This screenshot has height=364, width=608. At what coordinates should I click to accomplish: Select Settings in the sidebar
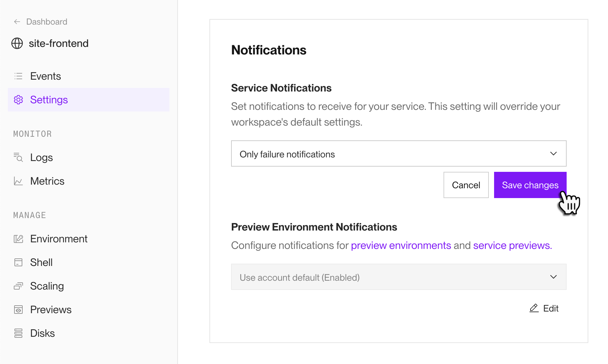pyautogui.click(x=49, y=100)
